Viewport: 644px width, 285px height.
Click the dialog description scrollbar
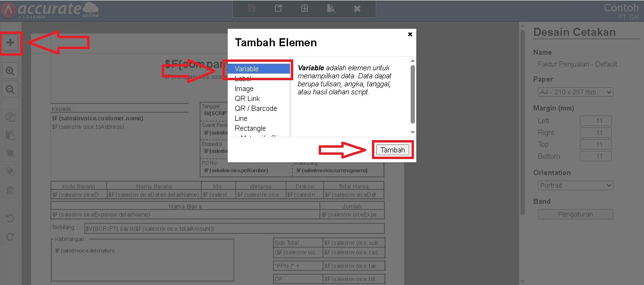click(413, 94)
